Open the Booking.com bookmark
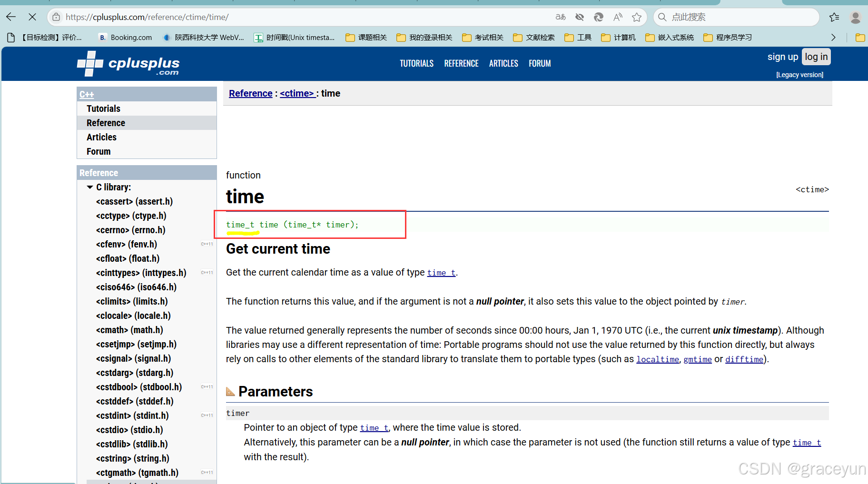This screenshot has height=484, width=868. (x=126, y=38)
